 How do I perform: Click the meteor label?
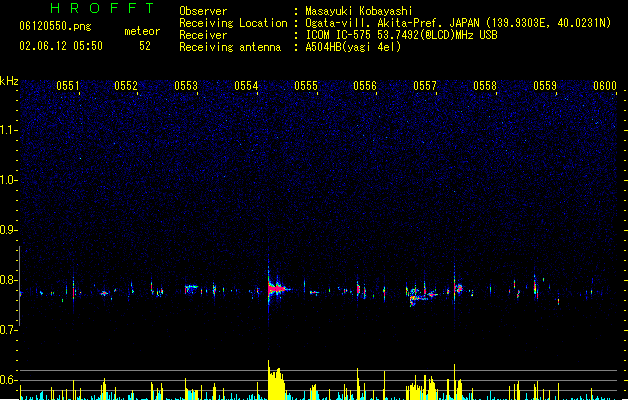click(x=142, y=31)
